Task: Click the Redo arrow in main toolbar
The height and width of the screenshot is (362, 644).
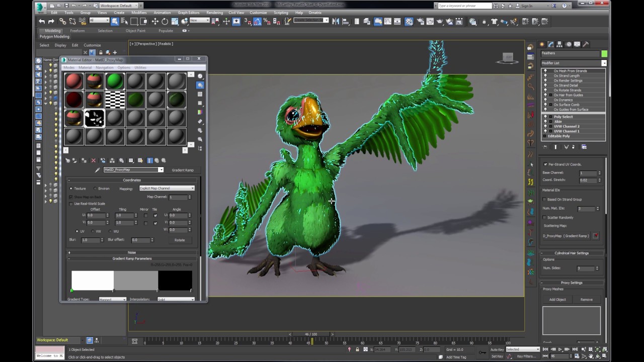Action: (x=51, y=21)
